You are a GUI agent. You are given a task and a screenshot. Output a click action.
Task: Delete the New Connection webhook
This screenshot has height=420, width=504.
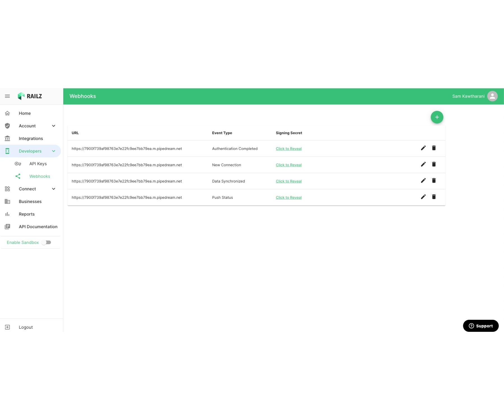(434, 164)
